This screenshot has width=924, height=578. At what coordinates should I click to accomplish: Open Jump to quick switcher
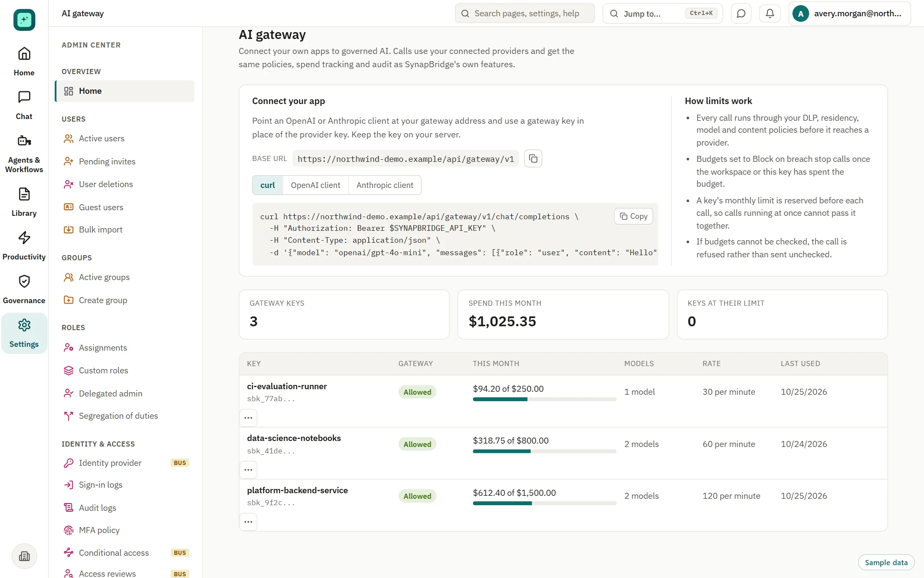(663, 13)
